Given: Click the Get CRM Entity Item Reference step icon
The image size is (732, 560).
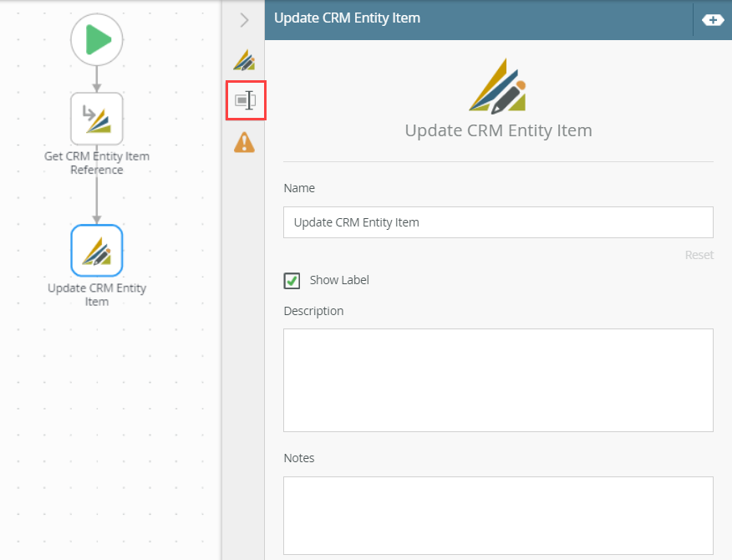Looking at the screenshot, I should [96, 119].
